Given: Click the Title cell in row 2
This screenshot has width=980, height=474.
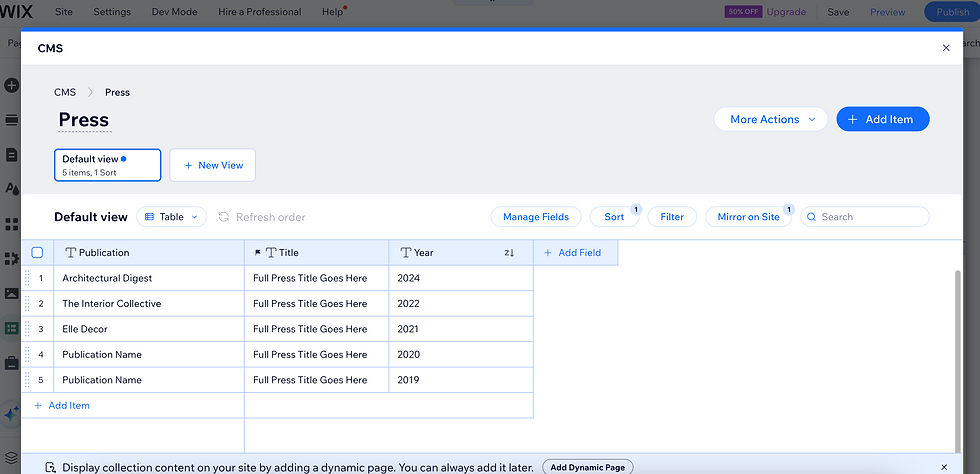Looking at the screenshot, I should pyautogui.click(x=316, y=303).
